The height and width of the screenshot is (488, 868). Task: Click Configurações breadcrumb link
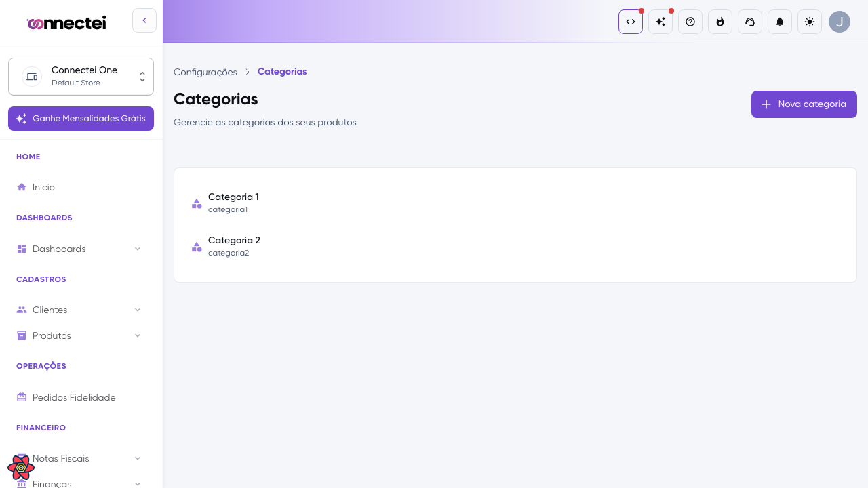pyautogui.click(x=205, y=72)
